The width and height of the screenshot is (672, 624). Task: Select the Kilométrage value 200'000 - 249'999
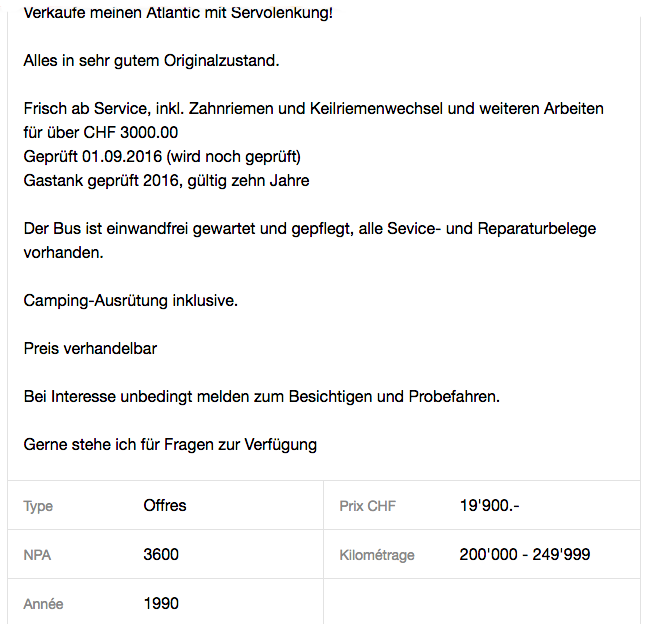[525, 555]
